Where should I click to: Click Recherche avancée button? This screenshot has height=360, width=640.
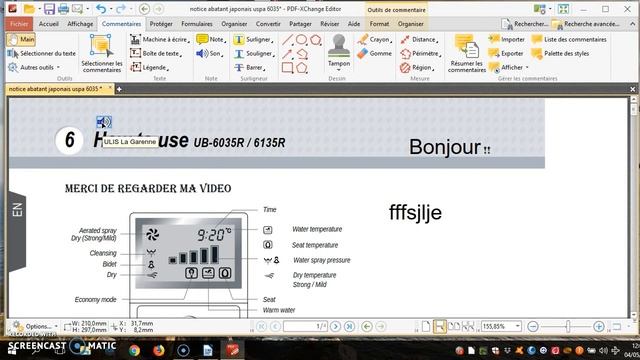pyautogui.click(x=586, y=24)
